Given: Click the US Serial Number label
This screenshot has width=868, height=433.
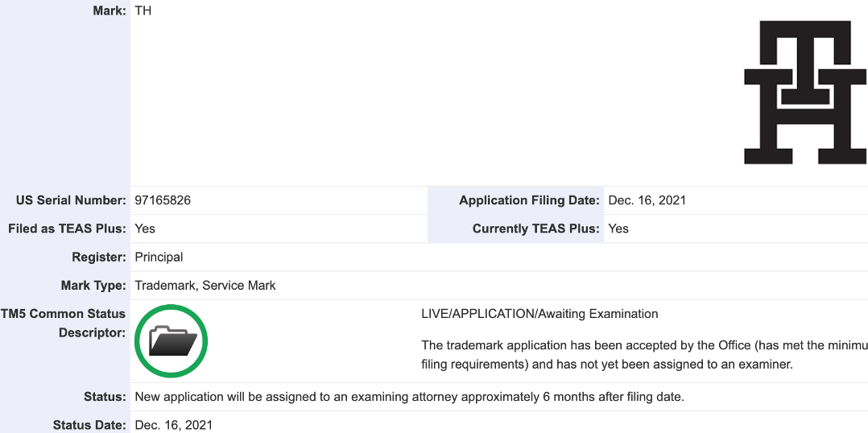Looking at the screenshot, I should coord(71,200).
